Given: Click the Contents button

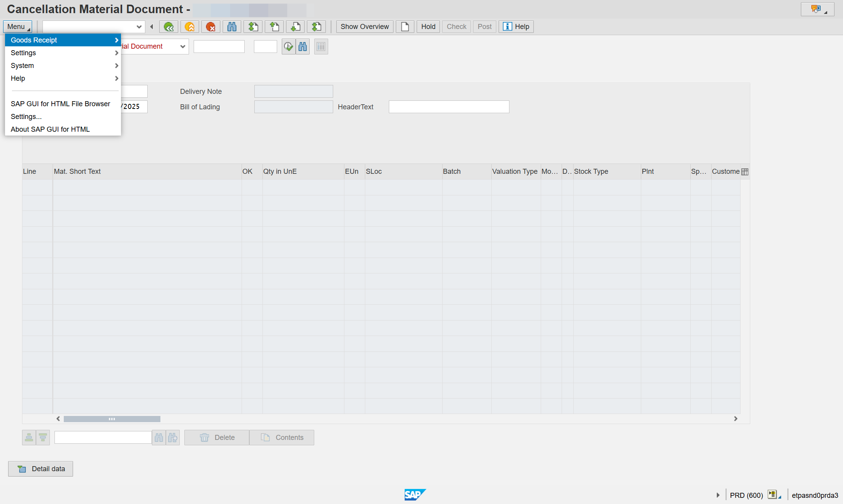Looking at the screenshot, I should (x=282, y=438).
